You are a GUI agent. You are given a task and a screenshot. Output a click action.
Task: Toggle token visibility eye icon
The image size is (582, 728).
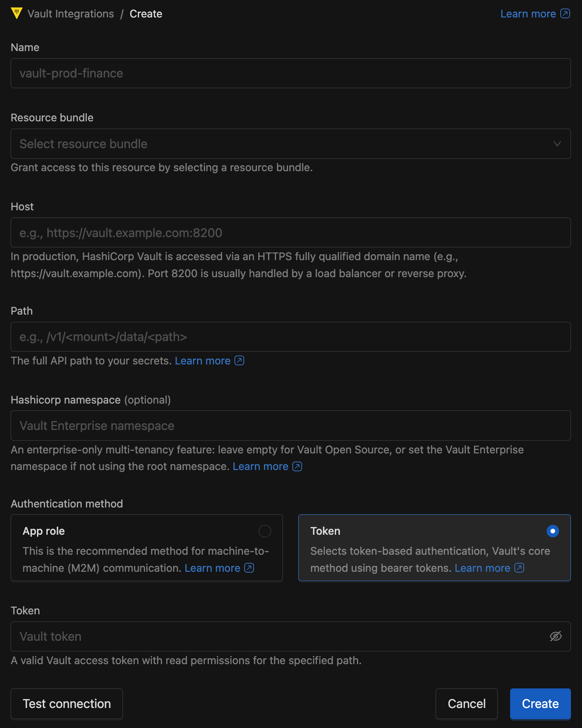[556, 636]
